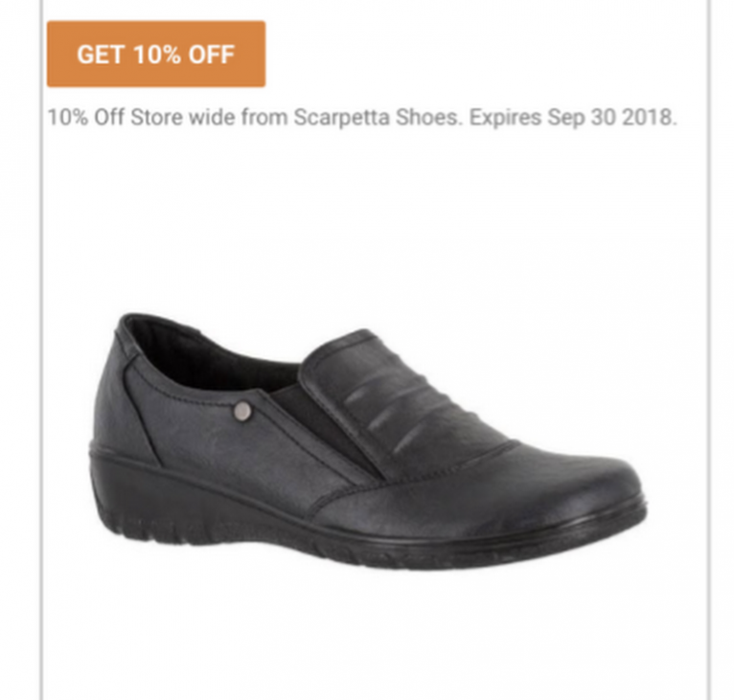Click the silver metal stud on the shoe
The width and height of the screenshot is (734, 700).
pyautogui.click(x=242, y=411)
